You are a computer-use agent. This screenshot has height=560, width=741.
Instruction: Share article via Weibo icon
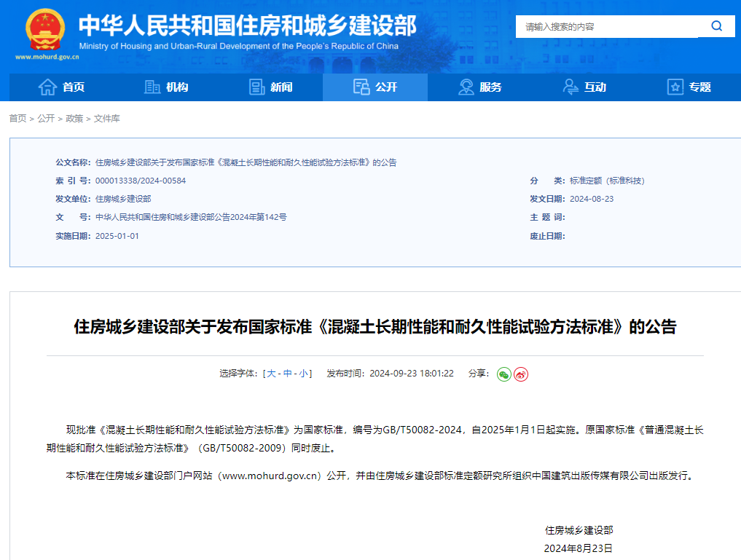(x=521, y=374)
